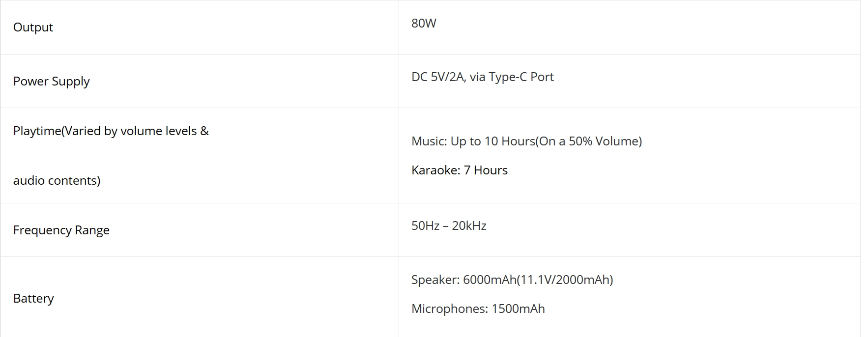Click Playtime(Varied by volume levels & text
Image resolution: width=868 pixels, height=337 pixels.
pos(111,131)
